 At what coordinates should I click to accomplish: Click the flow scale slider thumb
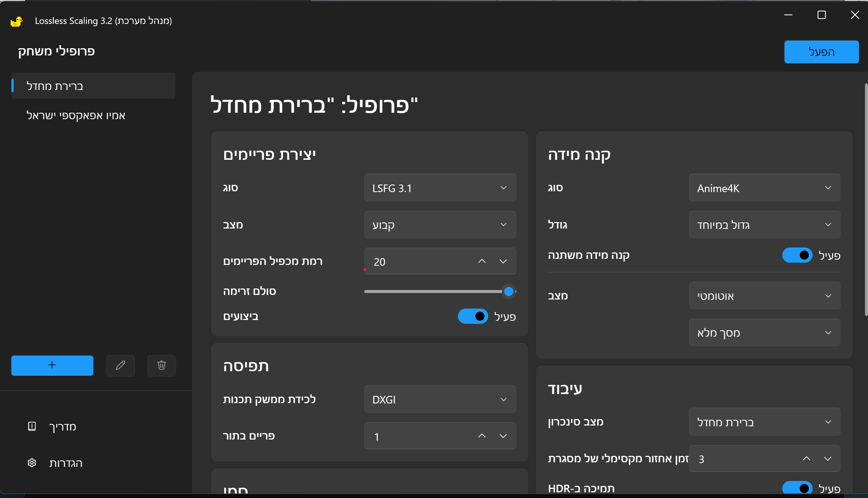tap(509, 292)
